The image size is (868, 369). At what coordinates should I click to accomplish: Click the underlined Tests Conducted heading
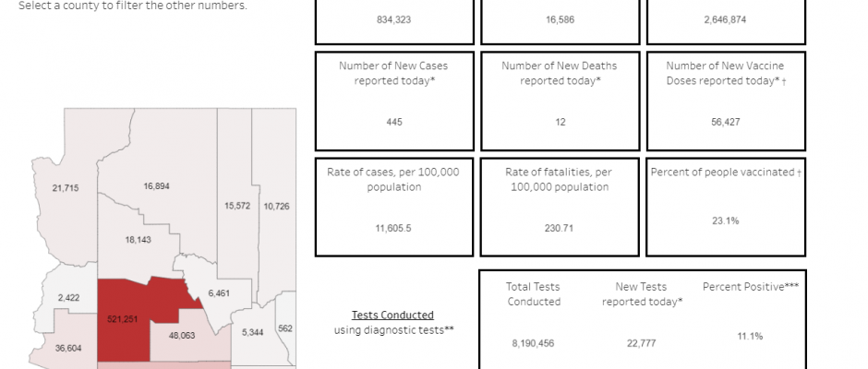[x=393, y=315]
